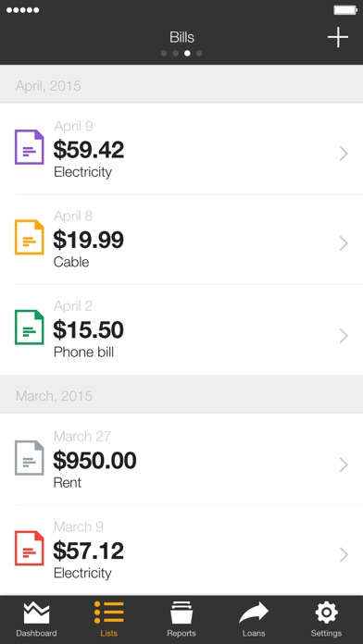363x644 pixels.
Task: Select the last page indicator dot
Action: click(199, 54)
